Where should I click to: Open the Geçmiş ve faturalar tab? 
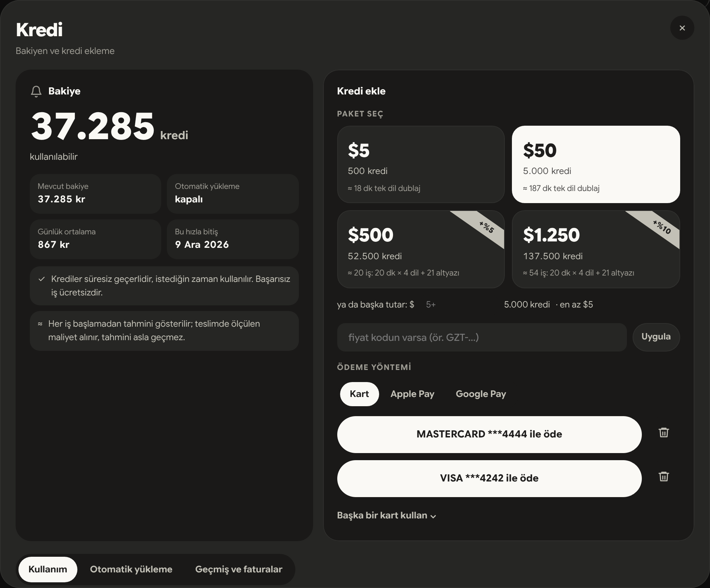[239, 569]
